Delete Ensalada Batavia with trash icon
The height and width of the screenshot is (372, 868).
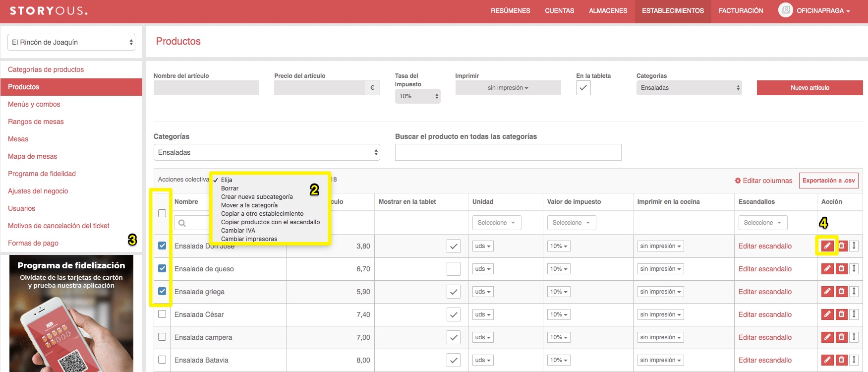[841, 360]
